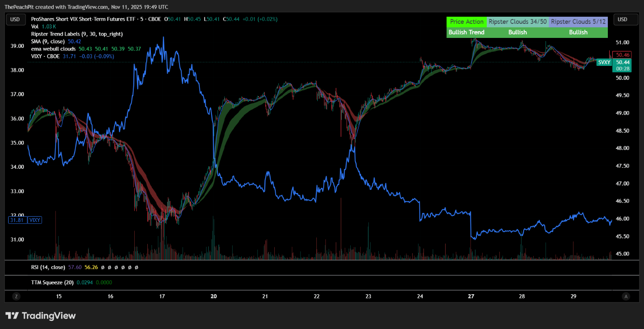Image resolution: width=644 pixels, height=329 pixels.
Task: Click the VIXY change −0.03 (−0.09%)
Action: pos(96,56)
